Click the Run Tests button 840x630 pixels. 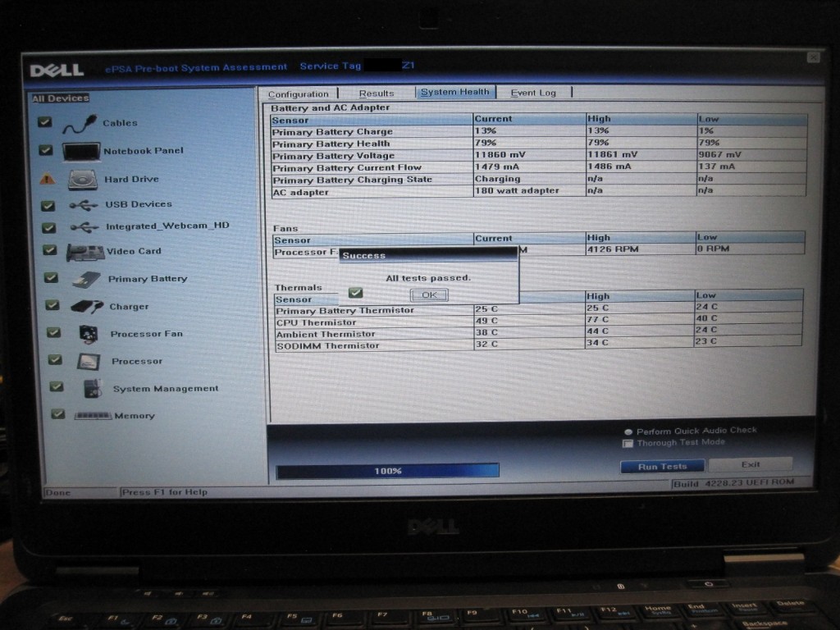point(662,467)
